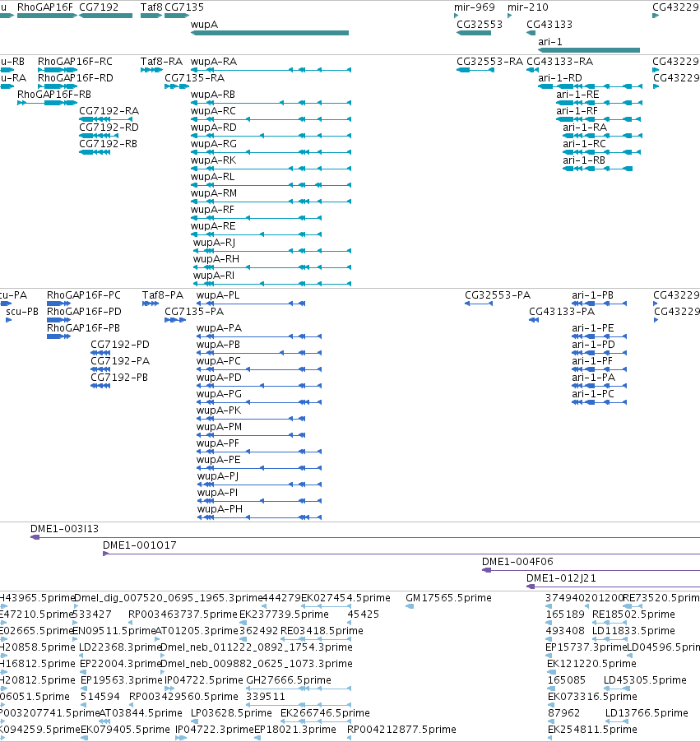Screen dimensions: 700x742
Task: Click the wupA gene name label
Action: (204, 24)
